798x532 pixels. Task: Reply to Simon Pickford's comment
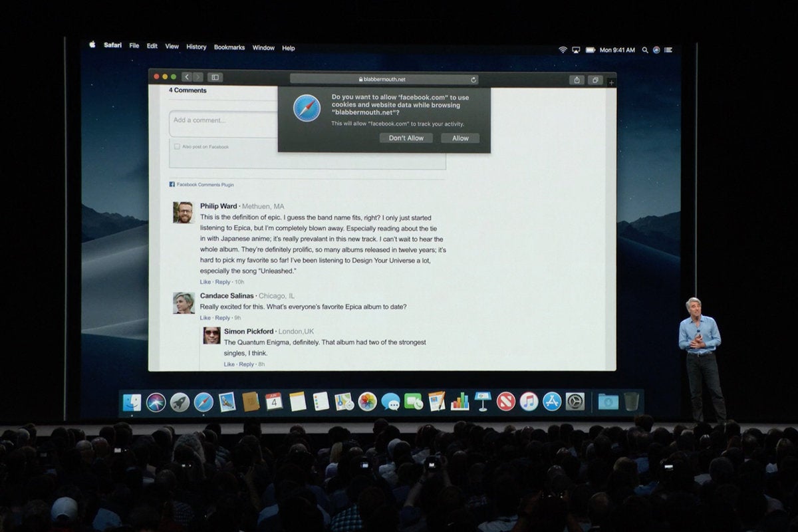[247, 364]
